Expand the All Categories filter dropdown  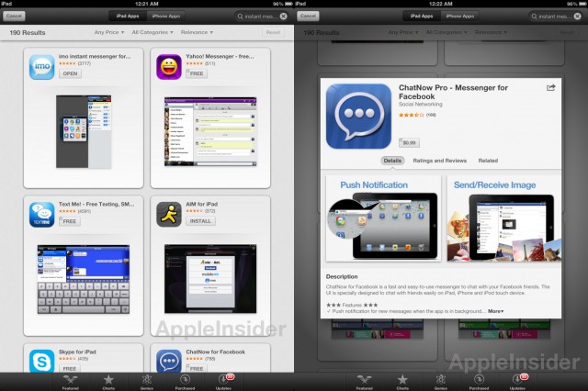pos(153,32)
